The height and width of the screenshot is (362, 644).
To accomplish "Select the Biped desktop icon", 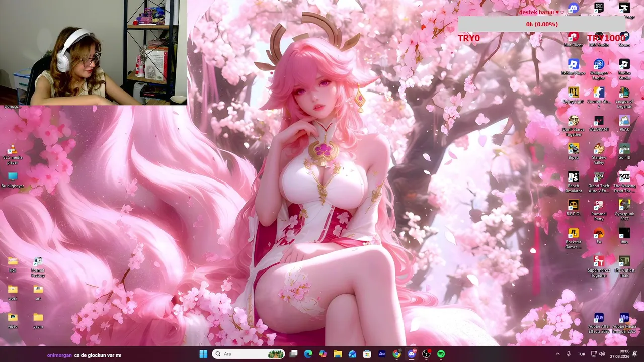I will click(x=573, y=152).
